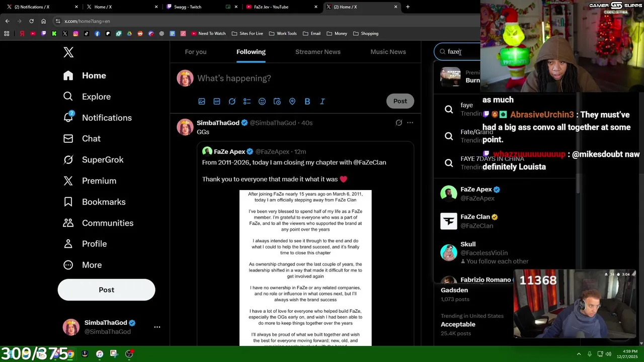Tag a location in the post
The image size is (644, 362).
point(292,102)
